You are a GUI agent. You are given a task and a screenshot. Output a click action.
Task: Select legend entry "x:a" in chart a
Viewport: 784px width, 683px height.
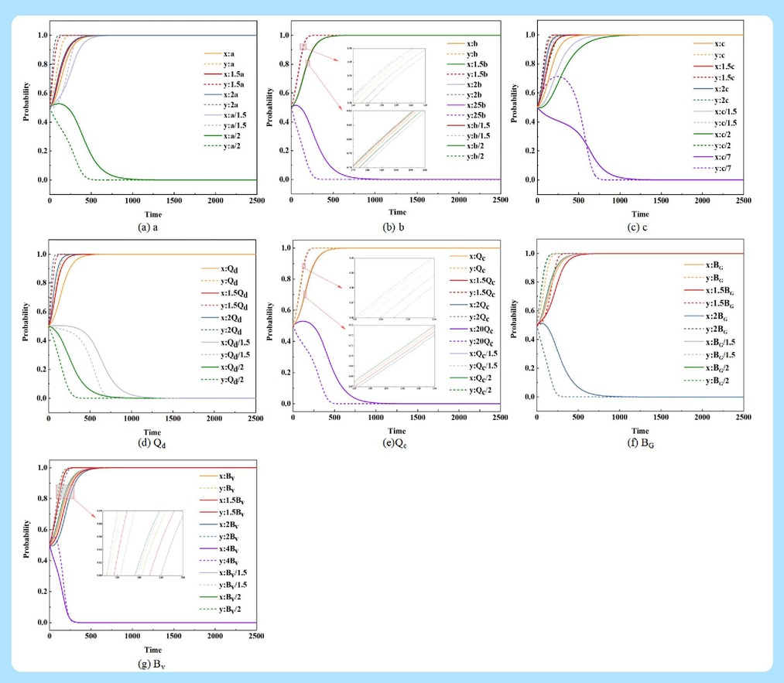(x=219, y=53)
